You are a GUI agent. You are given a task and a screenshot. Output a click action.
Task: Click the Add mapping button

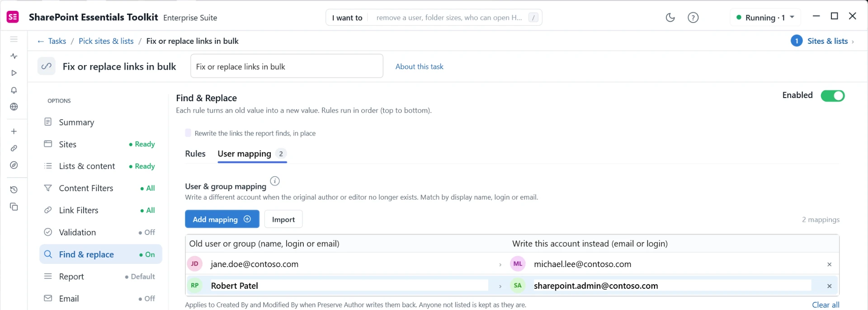[222, 219]
